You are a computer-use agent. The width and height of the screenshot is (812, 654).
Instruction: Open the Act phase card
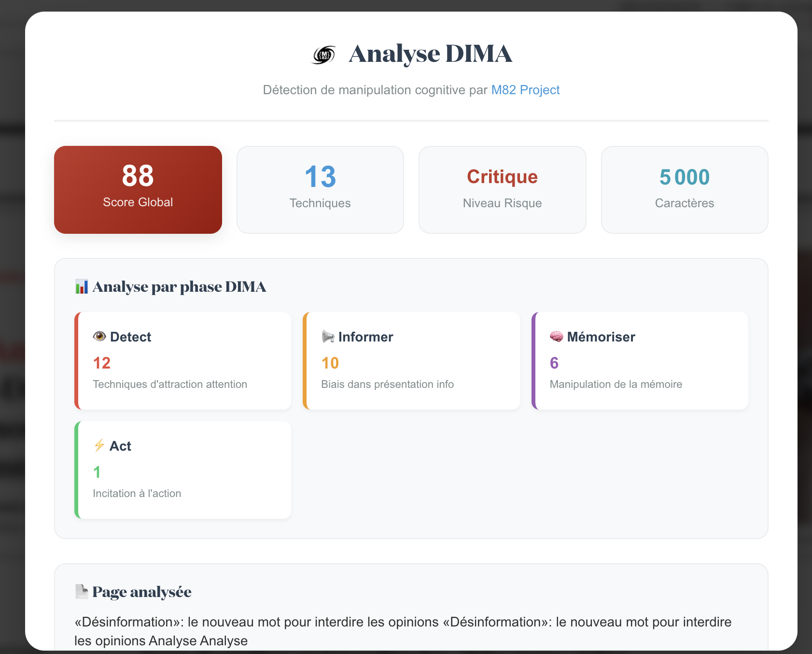coord(183,470)
